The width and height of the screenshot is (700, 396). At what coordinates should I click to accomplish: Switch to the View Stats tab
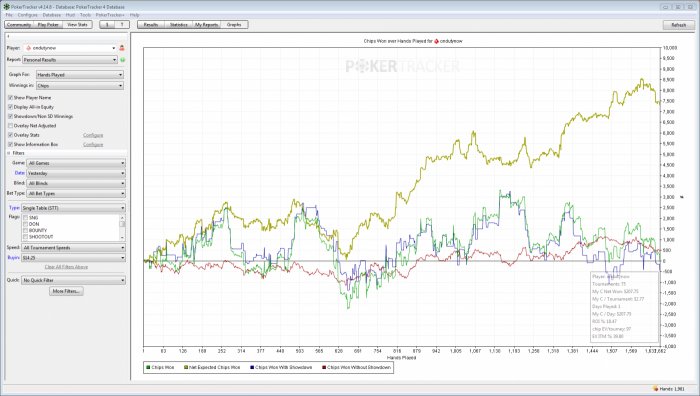pyautogui.click(x=78, y=25)
